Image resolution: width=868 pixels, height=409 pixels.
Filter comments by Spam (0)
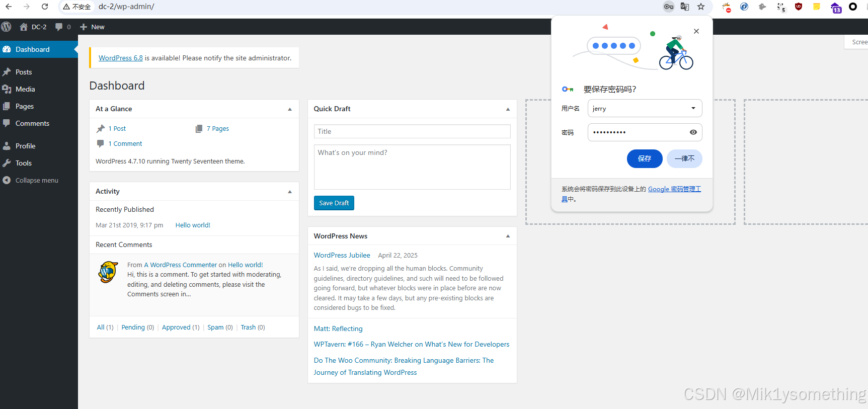click(220, 328)
